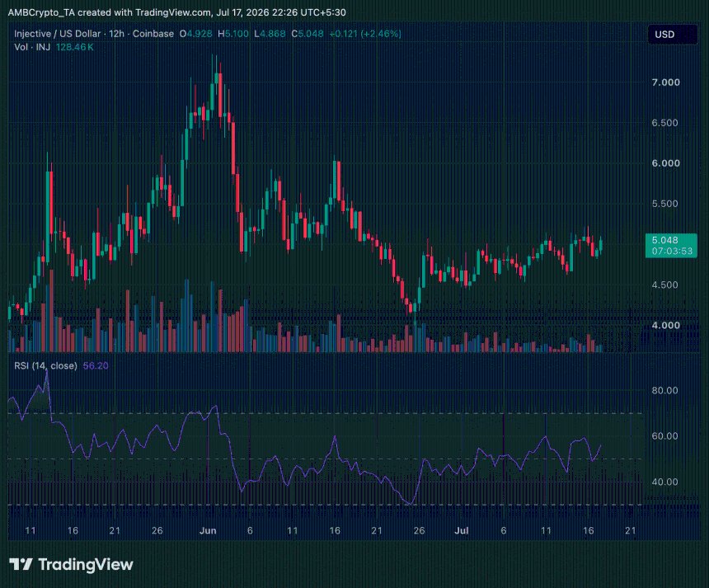Click the high value 5.100
Viewport: 709px width, 588px height.
(237, 34)
